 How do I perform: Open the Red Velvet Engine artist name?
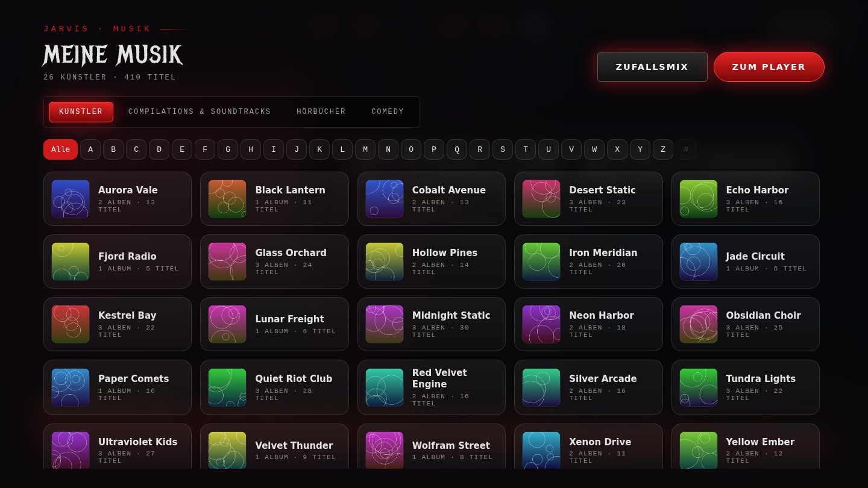pos(439,378)
